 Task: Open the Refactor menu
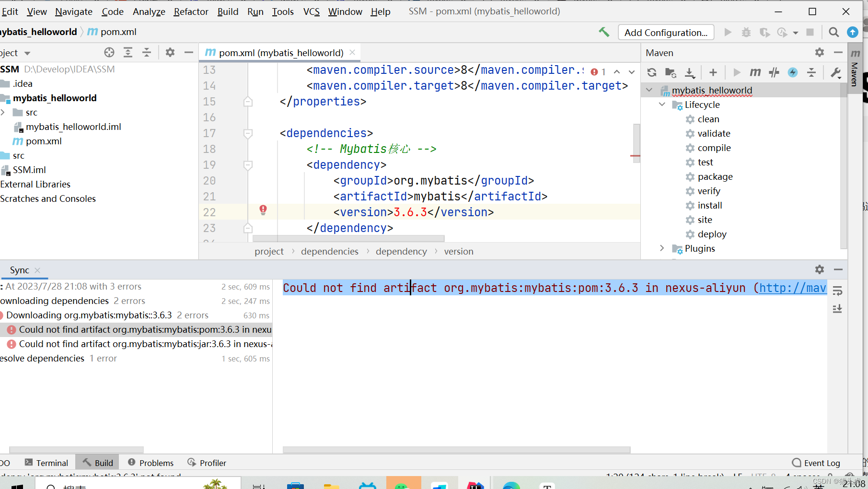[191, 12]
